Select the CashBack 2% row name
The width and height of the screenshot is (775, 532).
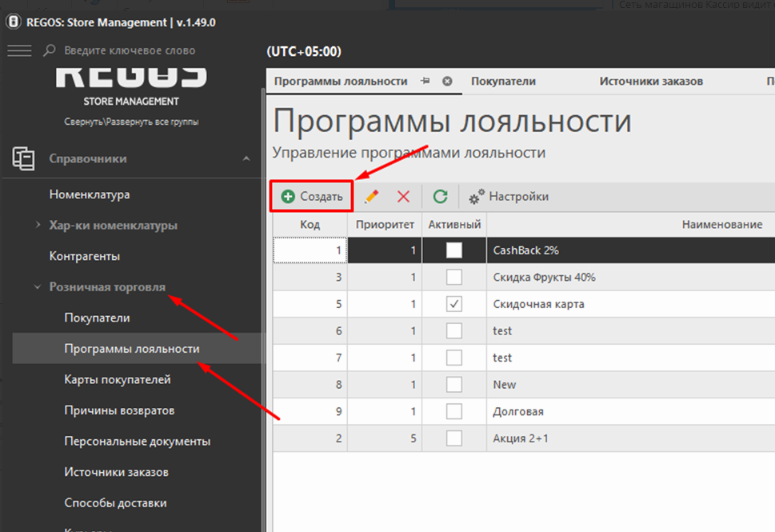(526, 250)
